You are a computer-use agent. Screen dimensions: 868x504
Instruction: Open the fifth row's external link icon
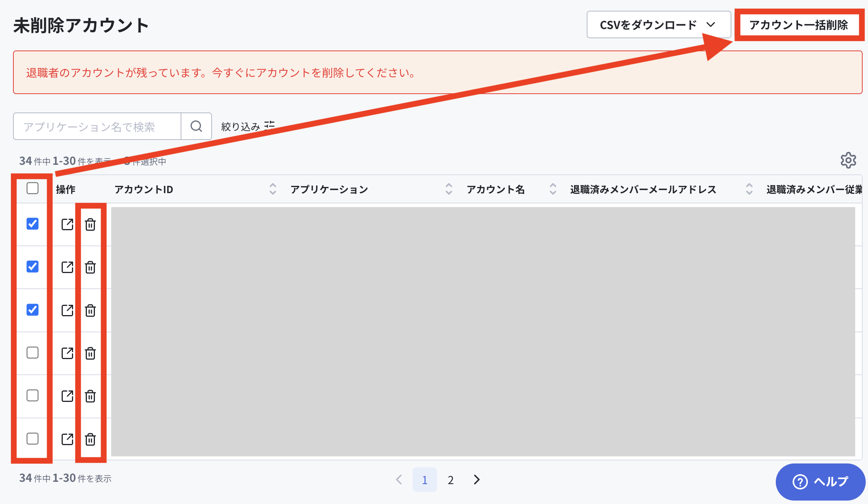(x=67, y=396)
